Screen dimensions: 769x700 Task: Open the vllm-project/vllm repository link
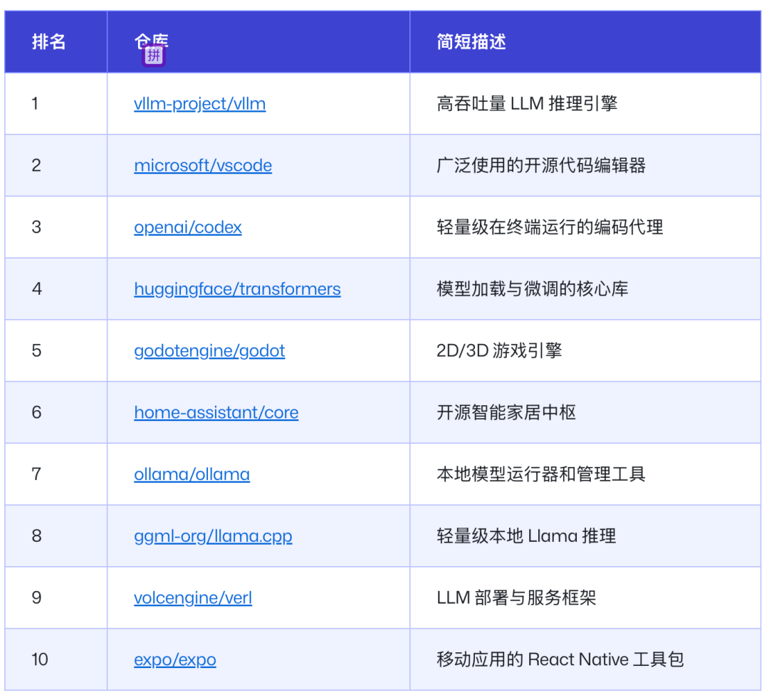click(199, 104)
